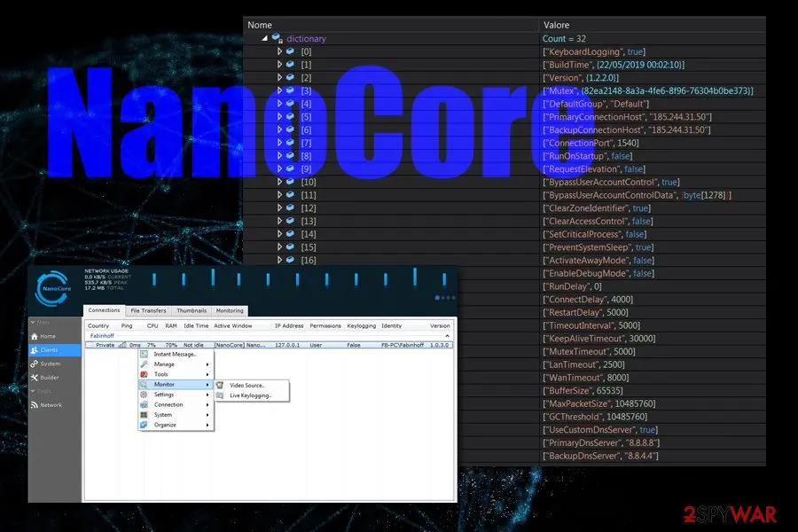Viewport: 798px width, 532px height.
Task: Click the Builder tools icon in sidebar
Action: click(x=34, y=378)
